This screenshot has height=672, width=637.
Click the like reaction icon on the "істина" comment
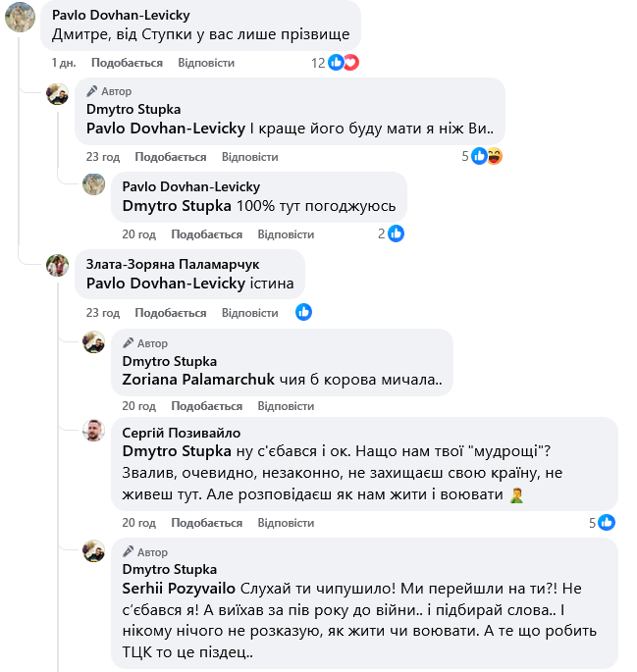(x=303, y=312)
